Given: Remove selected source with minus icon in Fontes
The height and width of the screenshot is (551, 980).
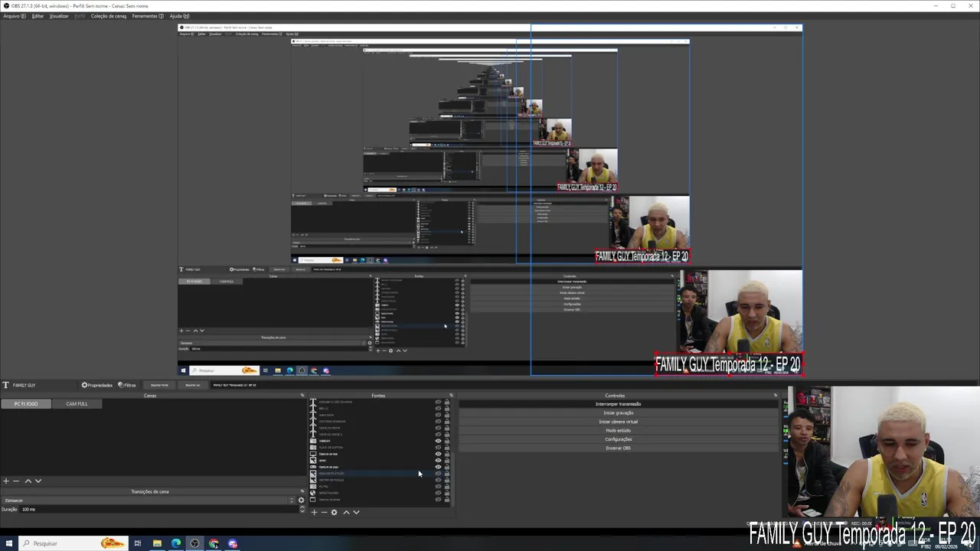Looking at the screenshot, I should pos(324,512).
